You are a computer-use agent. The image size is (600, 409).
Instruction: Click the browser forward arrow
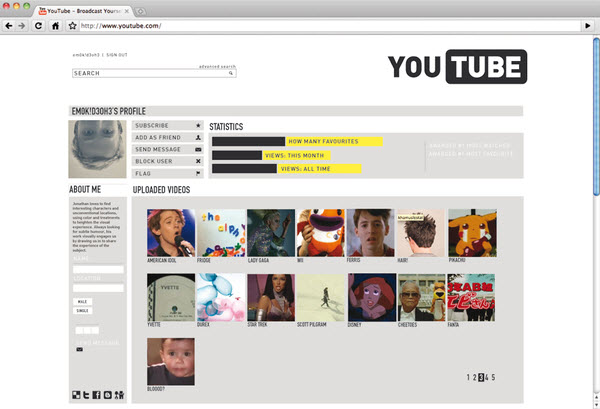[x=22, y=26]
